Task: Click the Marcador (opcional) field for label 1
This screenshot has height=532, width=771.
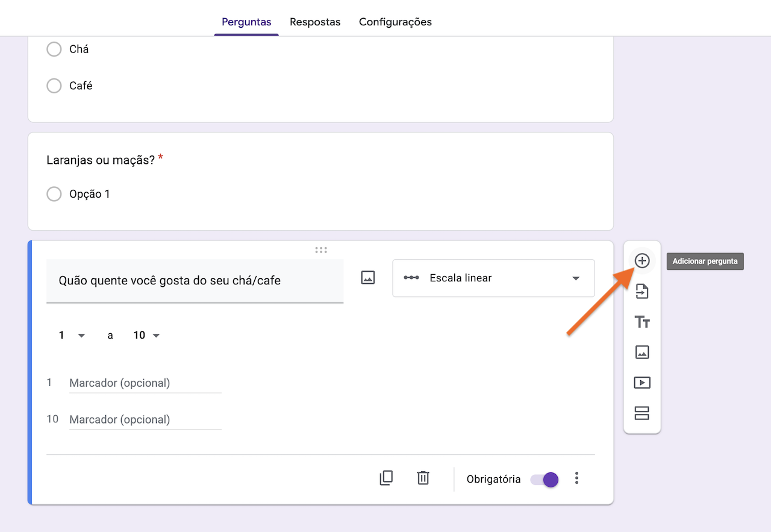Action: coord(145,382)
